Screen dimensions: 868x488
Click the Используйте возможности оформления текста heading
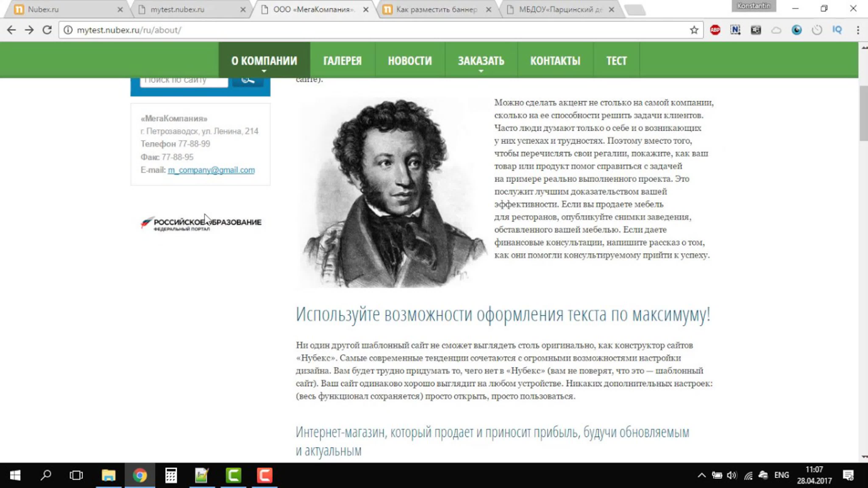click(x=503, y=315)
